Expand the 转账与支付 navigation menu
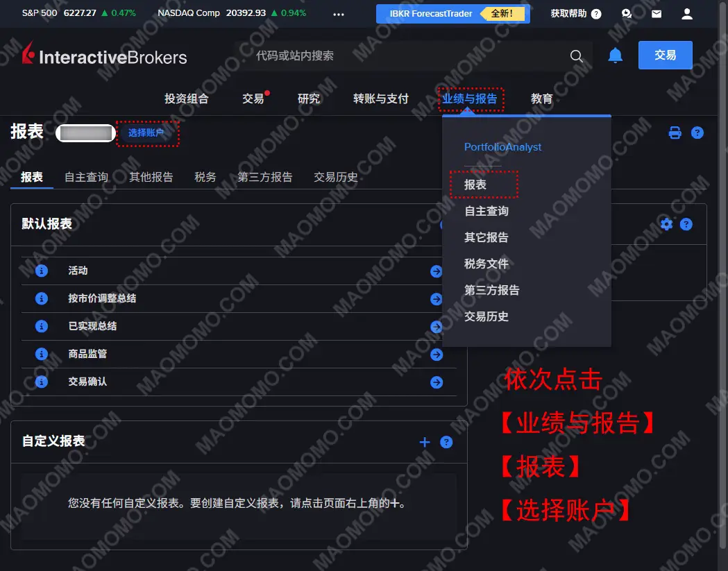This screenshot has width=728, height=571. (380, 99)
